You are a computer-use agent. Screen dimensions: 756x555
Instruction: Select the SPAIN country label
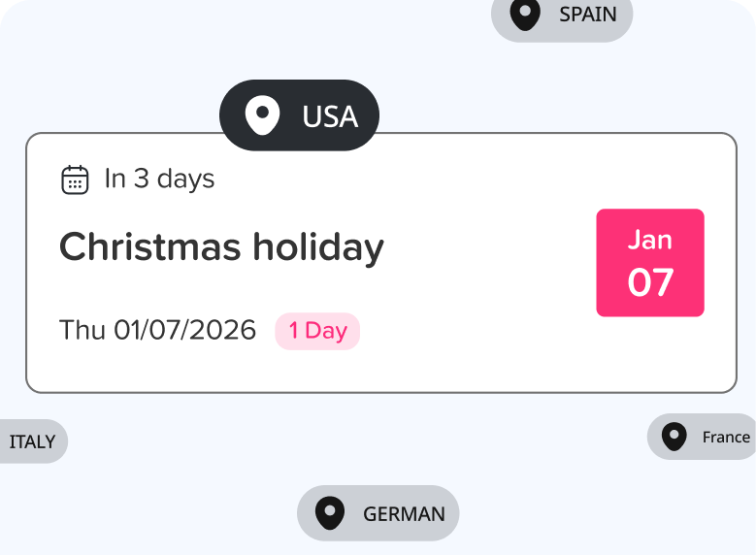[x=587, y=16]
